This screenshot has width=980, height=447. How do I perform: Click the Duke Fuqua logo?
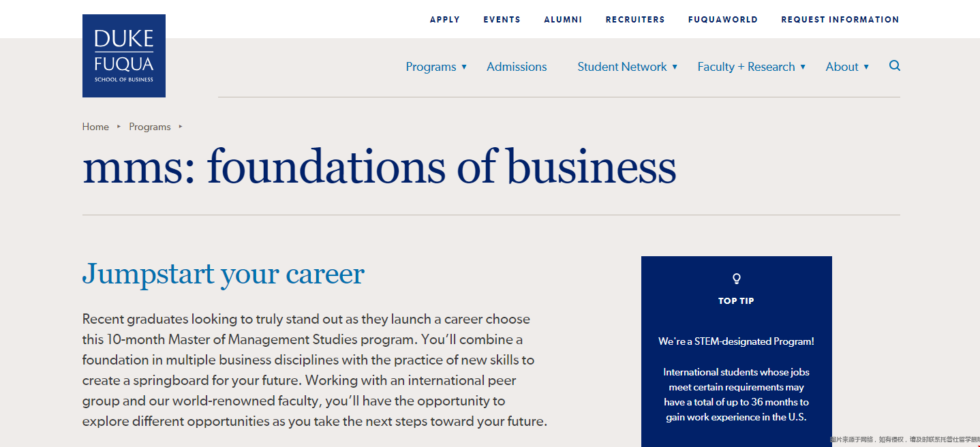point(124,56)
